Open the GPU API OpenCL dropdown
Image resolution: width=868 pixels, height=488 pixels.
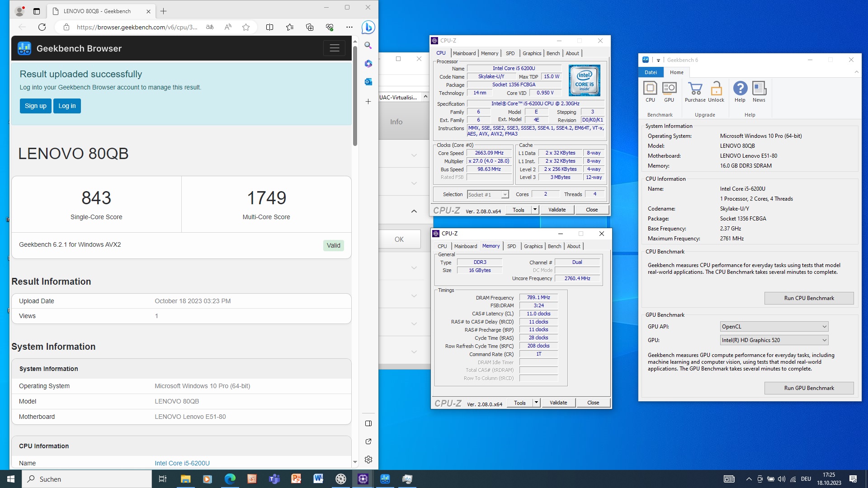point(774,327)
